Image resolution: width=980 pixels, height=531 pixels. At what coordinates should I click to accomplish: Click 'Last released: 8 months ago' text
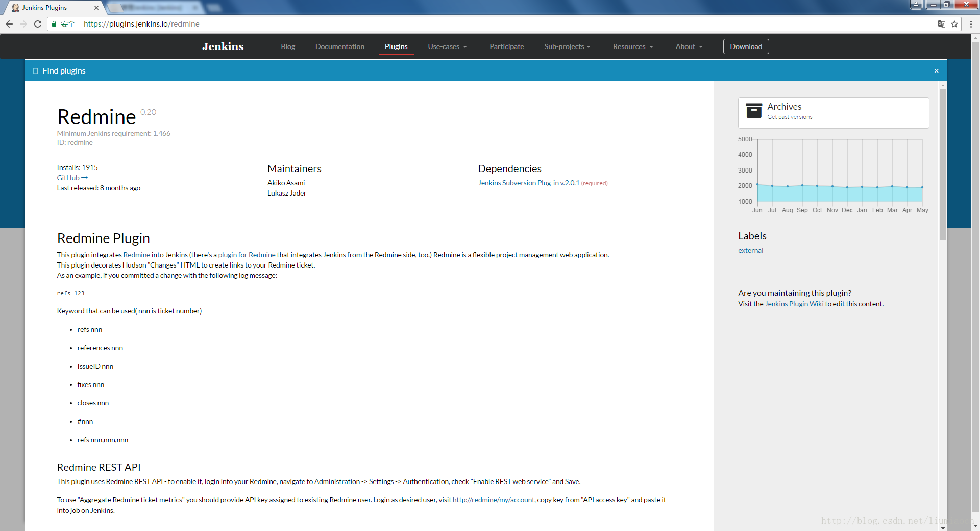point(99,188)
